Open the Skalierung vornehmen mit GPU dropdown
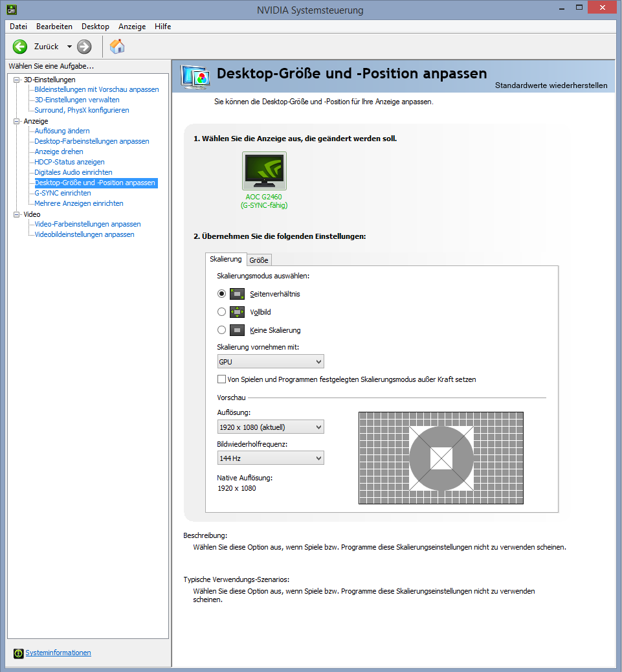 tap(271, 361)
